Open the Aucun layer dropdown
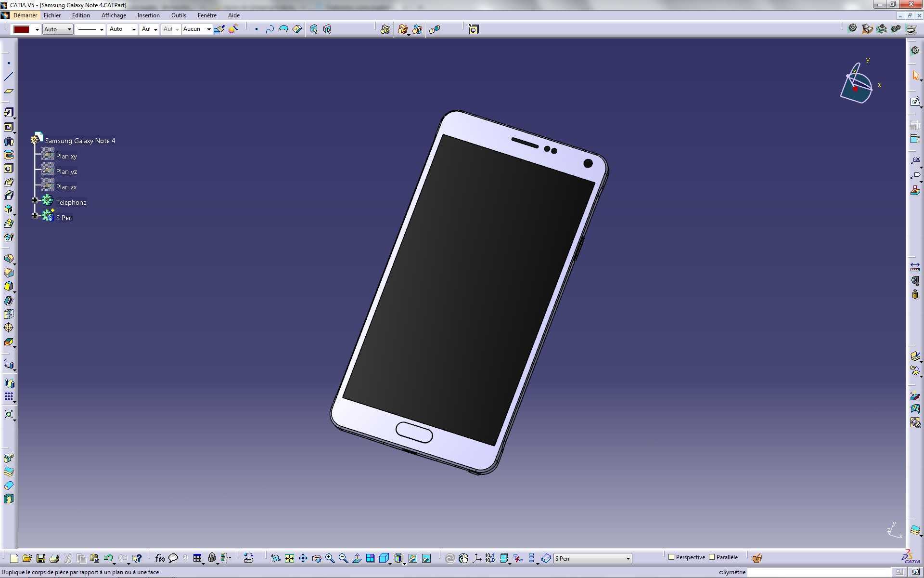Viewport: 924px width, 578px height. point(197,29)
